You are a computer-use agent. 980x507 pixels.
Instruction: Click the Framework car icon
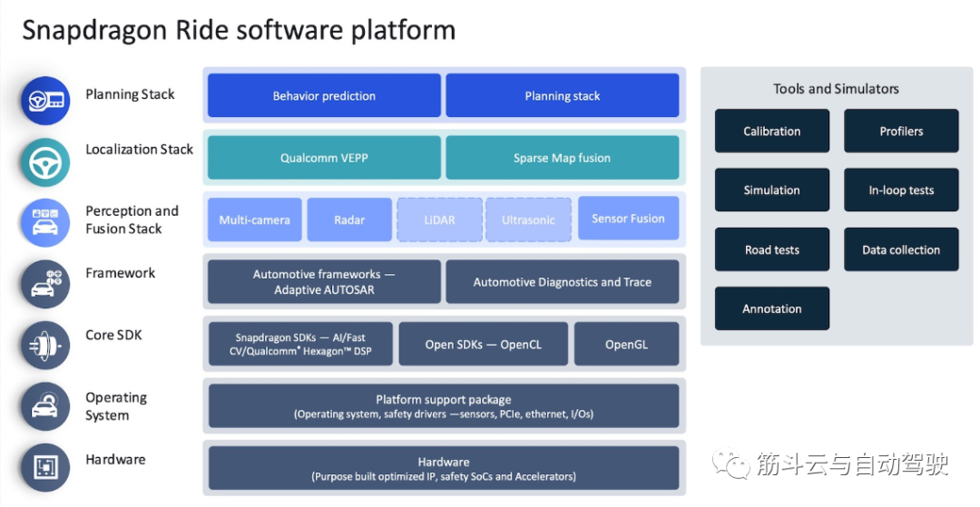(45, 284)
